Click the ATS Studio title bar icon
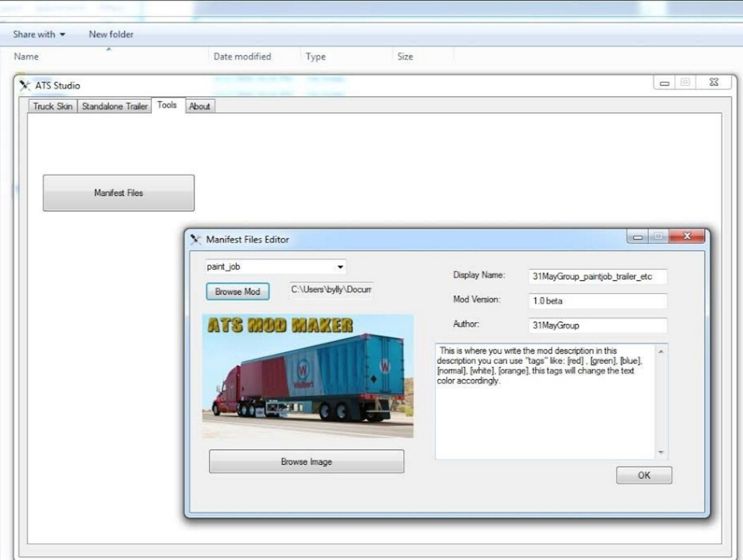 point(25,85)
